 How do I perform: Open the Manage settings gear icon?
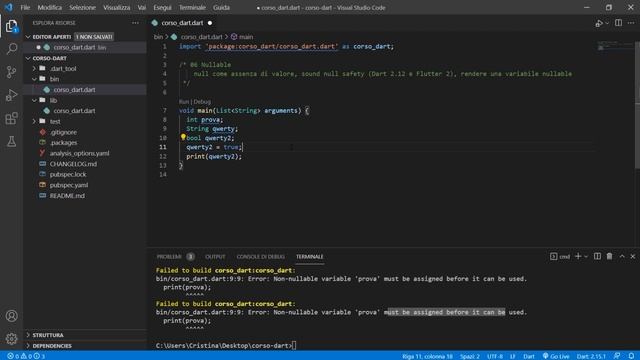[x=11, y=338]
